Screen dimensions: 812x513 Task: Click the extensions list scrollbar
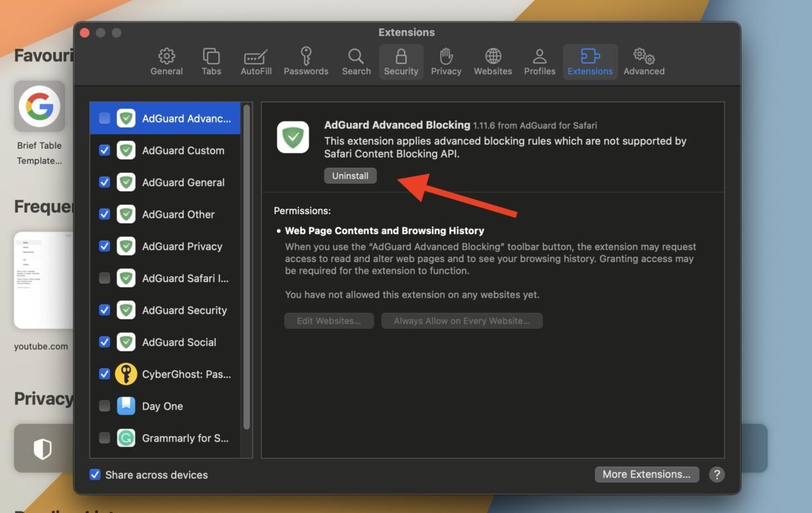(x=246, y=267)
